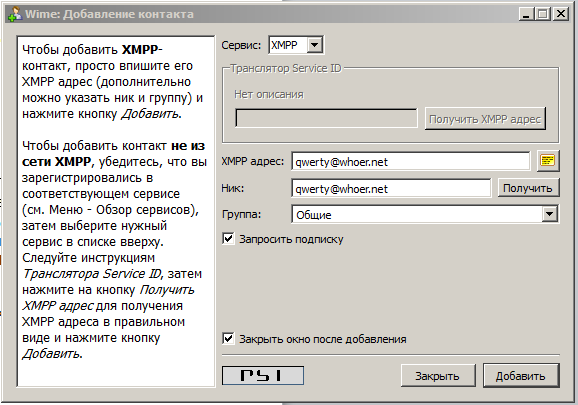Open the Сервис XMPP dropdown
Viewport: 578px width, 405px height.
point(315,45)
